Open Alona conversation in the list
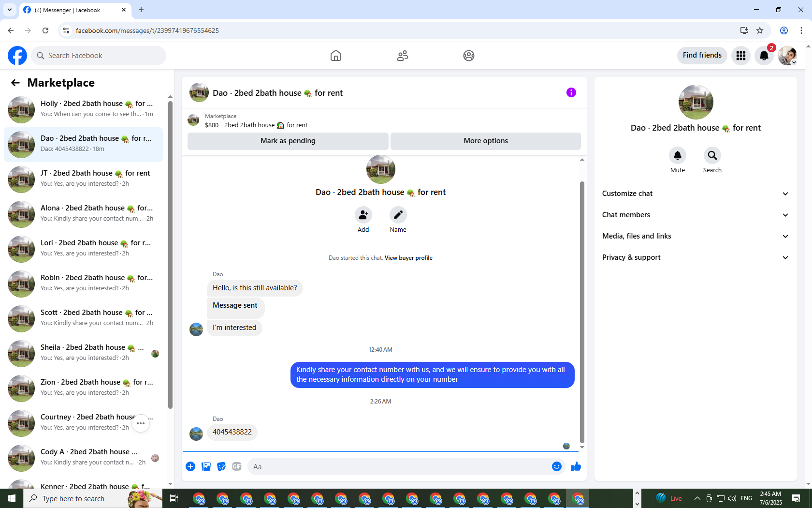The height and width of the screenshot is (508, 812). [x=84, y=214]
